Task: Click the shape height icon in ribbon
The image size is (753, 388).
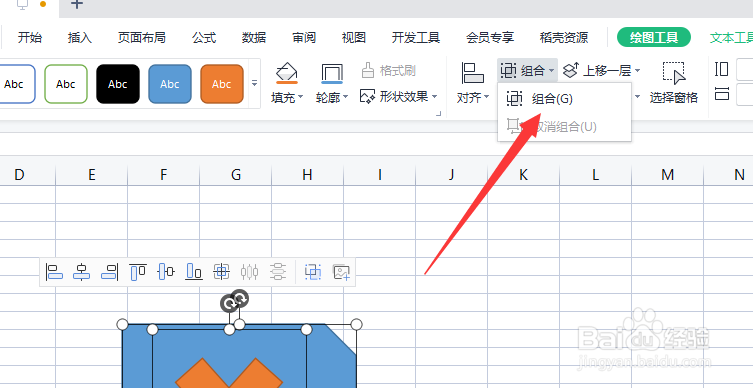Action: point(721,69)
